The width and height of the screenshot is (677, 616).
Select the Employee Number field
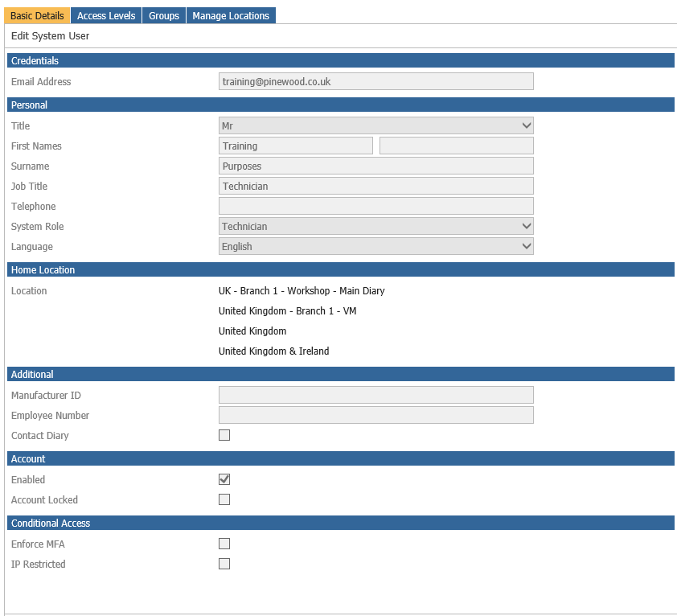[x=375, y=415]
